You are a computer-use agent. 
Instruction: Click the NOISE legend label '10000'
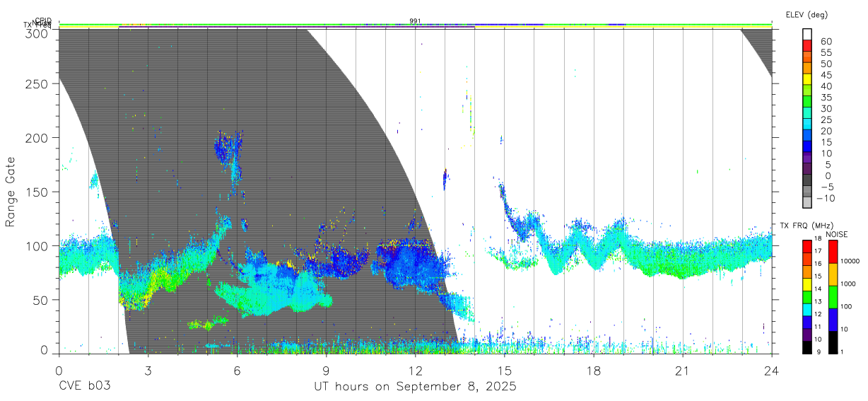[850, 261]
